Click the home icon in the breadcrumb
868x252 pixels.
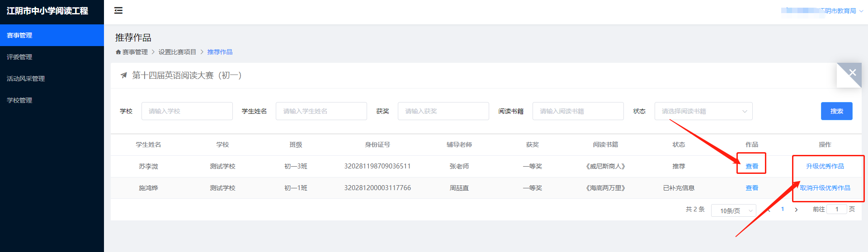[x=118, y=52]
